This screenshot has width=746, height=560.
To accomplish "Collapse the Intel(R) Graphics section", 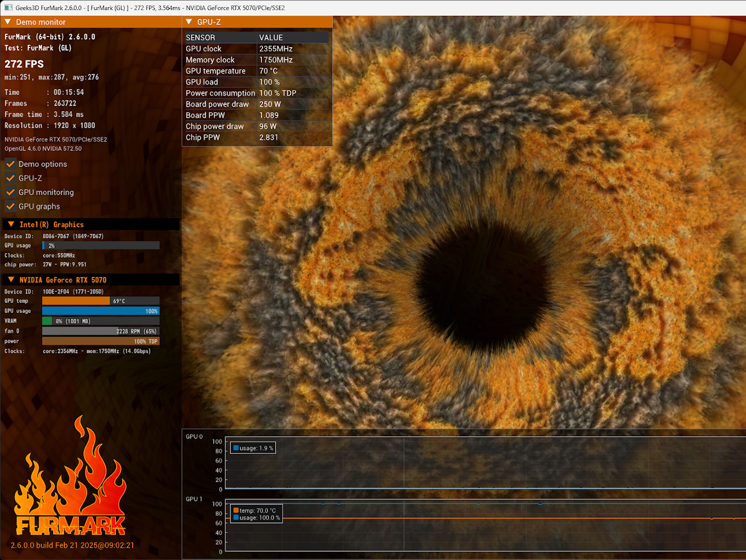I will (11, 224).
